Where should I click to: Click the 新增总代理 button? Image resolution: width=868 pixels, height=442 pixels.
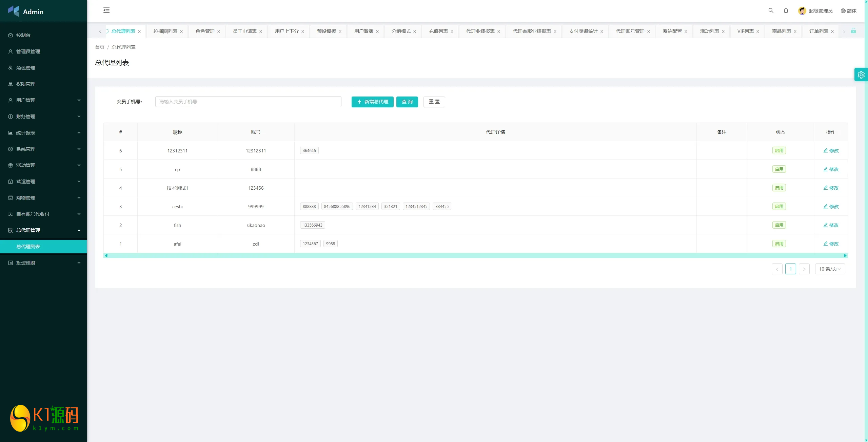click(x=372, y=102)
